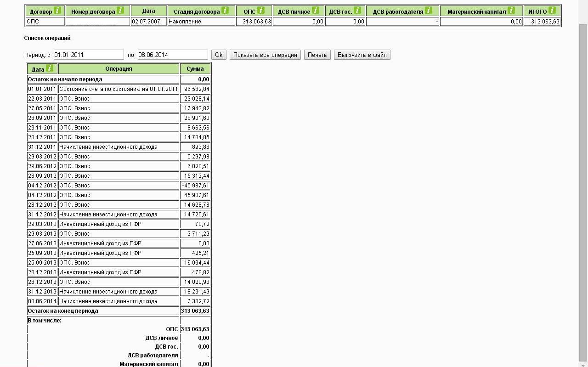Screen dimensions: 588x367
Task: Click the info icon beside ДСВ личное header
Action: tap(316, 10)
